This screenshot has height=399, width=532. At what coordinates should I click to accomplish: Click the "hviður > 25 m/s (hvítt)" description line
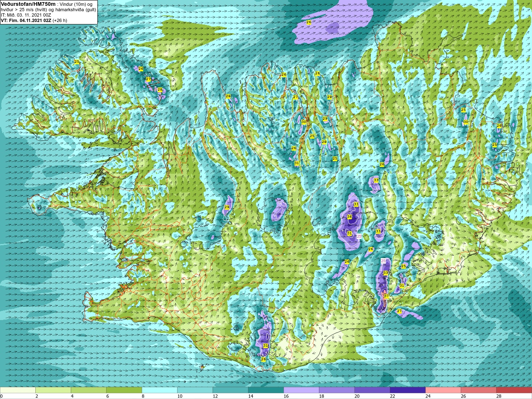(x=49, y=9)
